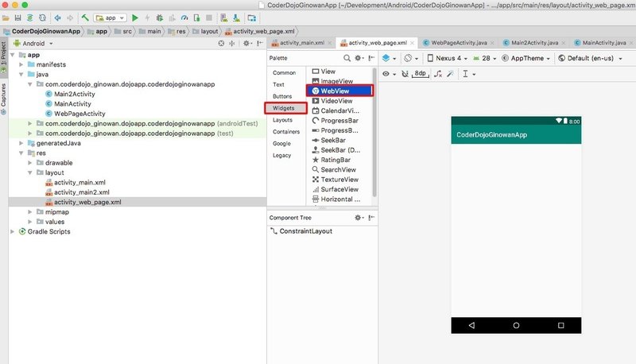The height and width of the screenshot is (364, 636).
Task: Open the app run configuration dropdown
Action: pos(110,17)
